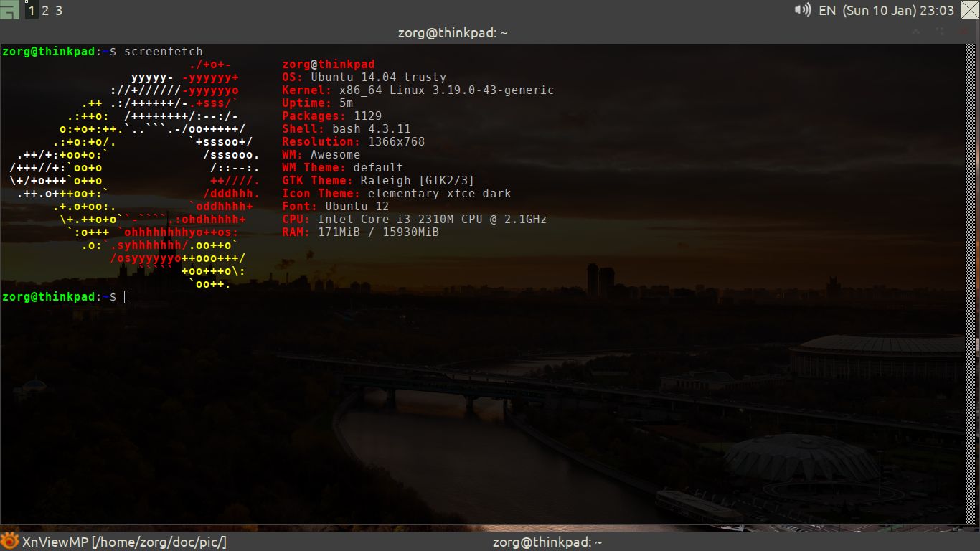980x551 pixels.
Task: Click the Packages value 1129
Action: (367, 116)
